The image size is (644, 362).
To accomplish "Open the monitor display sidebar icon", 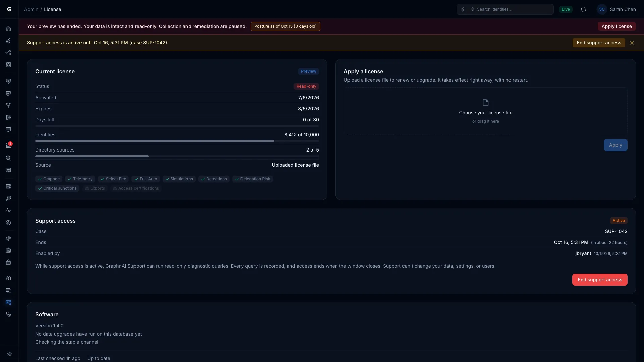I will coord(8,129).
